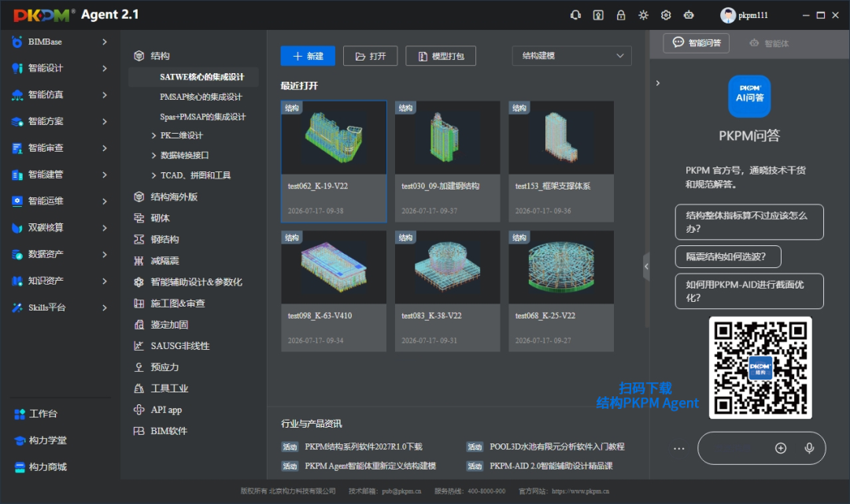The image size is (850, 504).
Task: Switch to the 智能问答 tab
Action: (x=696, y=42)
